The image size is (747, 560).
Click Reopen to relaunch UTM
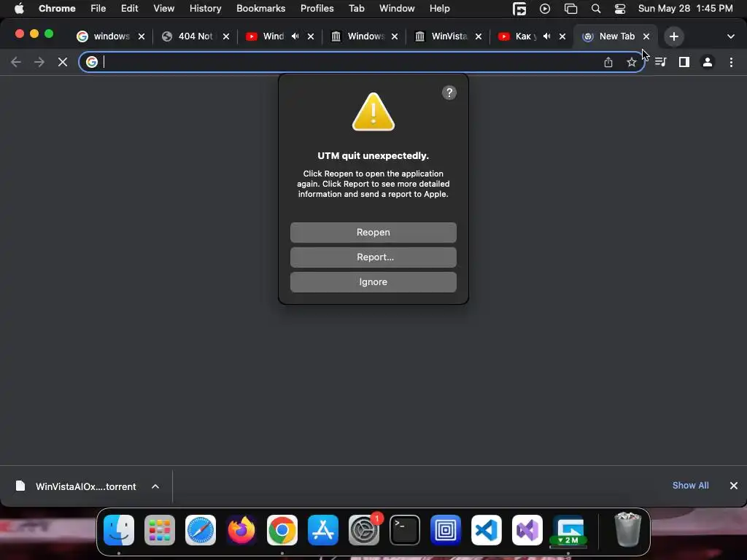click(x=373, y=233)
